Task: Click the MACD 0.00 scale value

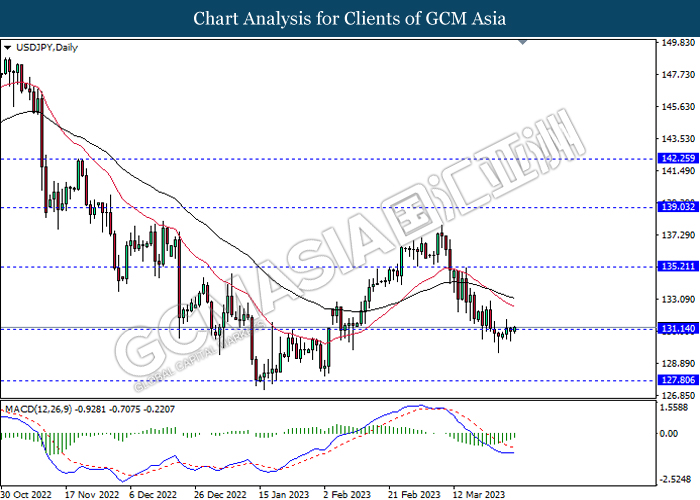Action: click(x=668, y=433)
